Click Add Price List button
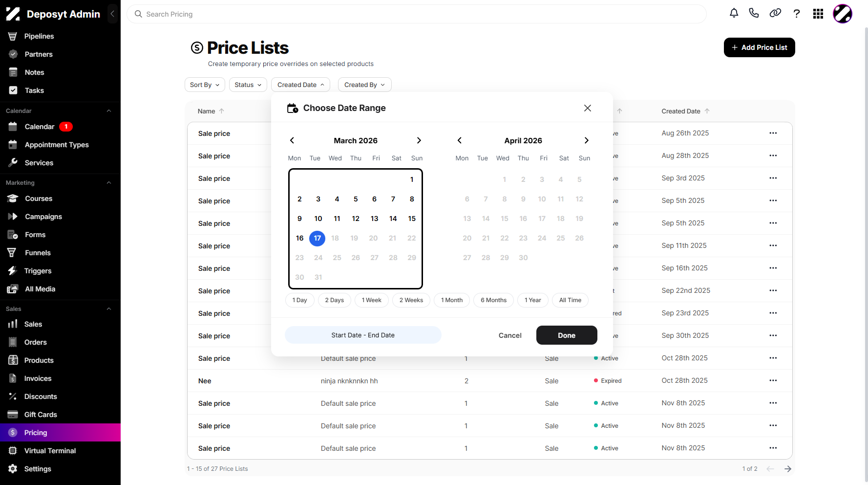The height and width of the screenshot is (485, 868). pos(759,47)
